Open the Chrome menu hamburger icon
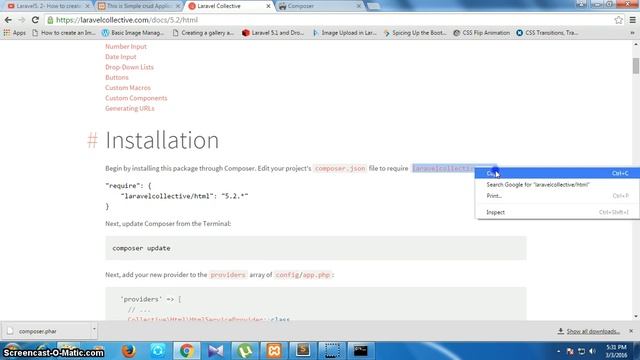 pos(632,20)
